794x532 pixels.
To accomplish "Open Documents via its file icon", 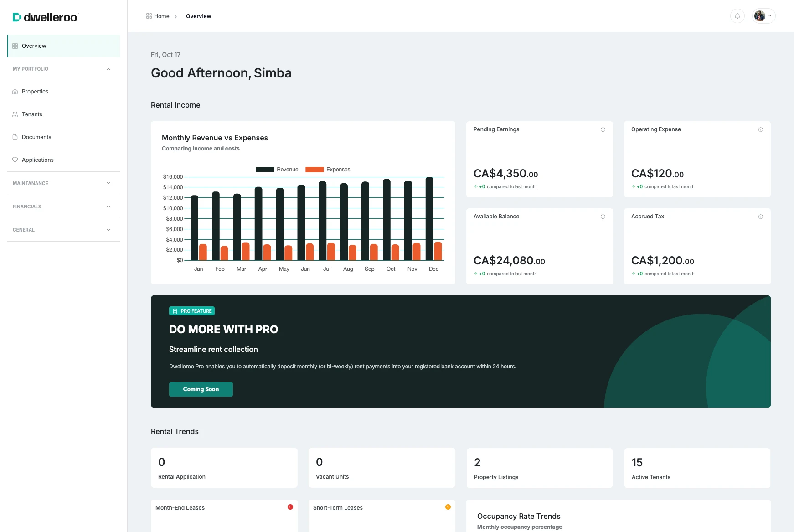I will [15, 137].
